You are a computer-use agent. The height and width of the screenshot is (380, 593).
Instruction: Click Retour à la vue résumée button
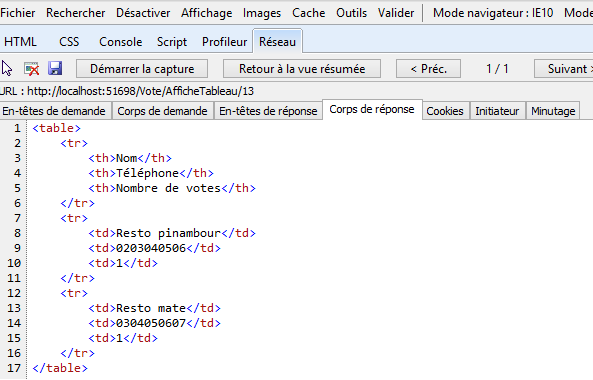(302, 69)
